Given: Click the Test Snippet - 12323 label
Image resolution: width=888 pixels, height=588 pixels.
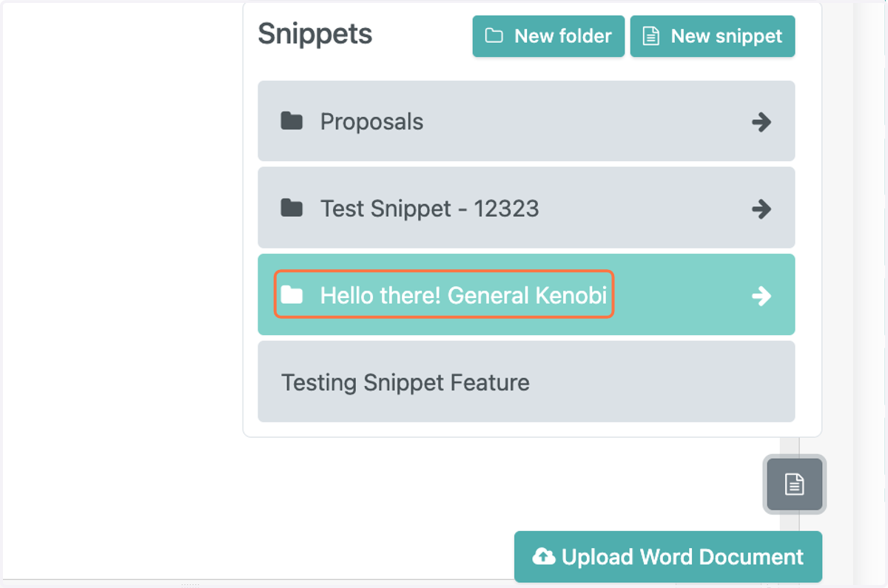Looking at the screenshot, I should tap(429, 209).
